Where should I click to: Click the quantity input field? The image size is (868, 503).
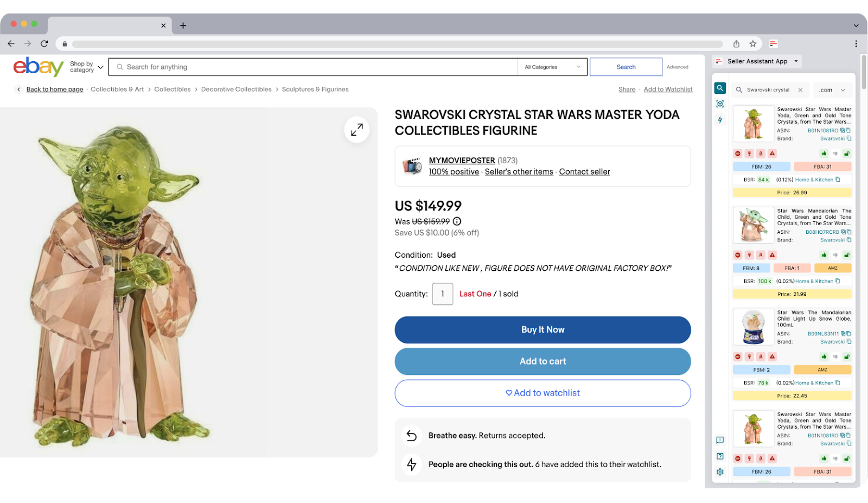point(442,294)
